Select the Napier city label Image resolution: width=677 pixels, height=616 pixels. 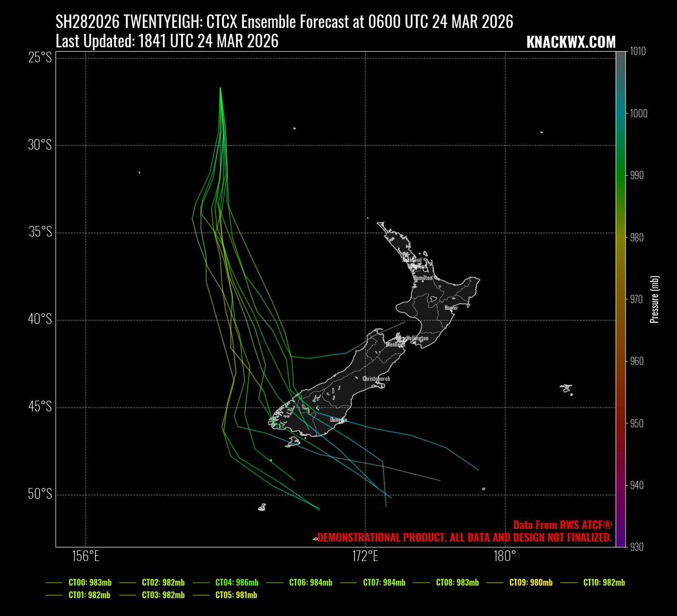[x=451, y=308]
